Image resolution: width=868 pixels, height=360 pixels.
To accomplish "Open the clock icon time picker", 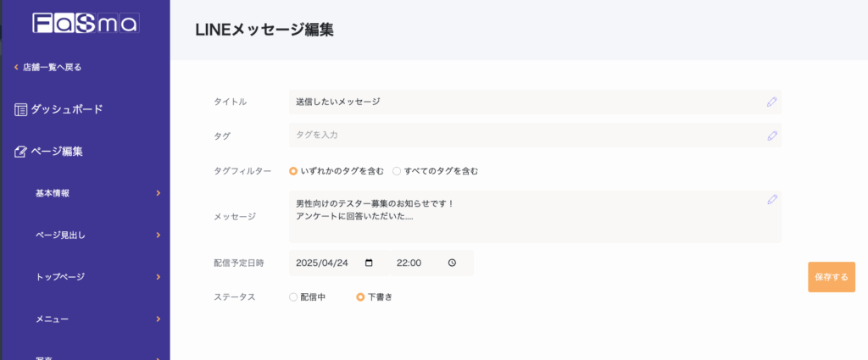I will click(452, 263).
